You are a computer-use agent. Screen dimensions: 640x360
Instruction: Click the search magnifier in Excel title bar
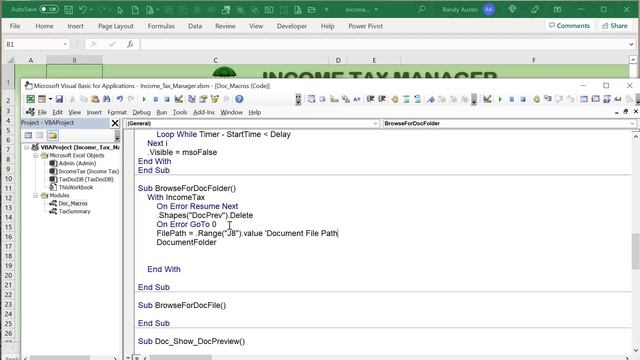[x=422, y=9]
